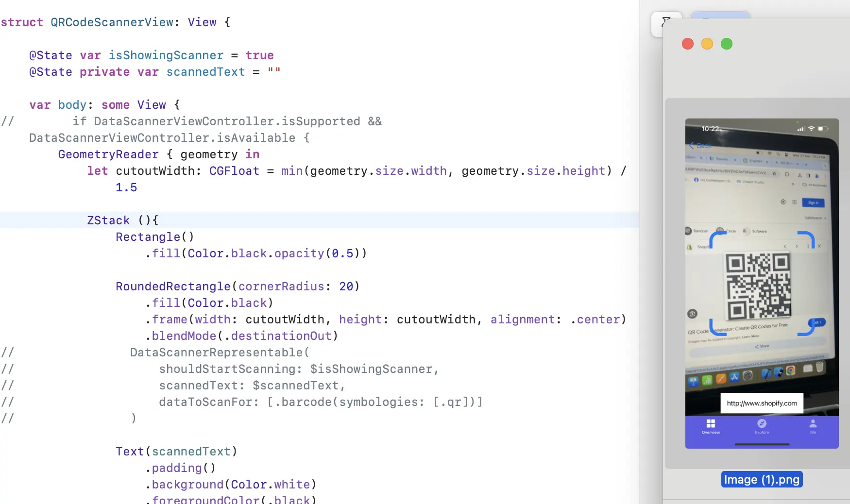Click 'DataScannerViewController.isAvailable' text
The height and width of the screenshot is (504, 850).
[x=162, y=138]
